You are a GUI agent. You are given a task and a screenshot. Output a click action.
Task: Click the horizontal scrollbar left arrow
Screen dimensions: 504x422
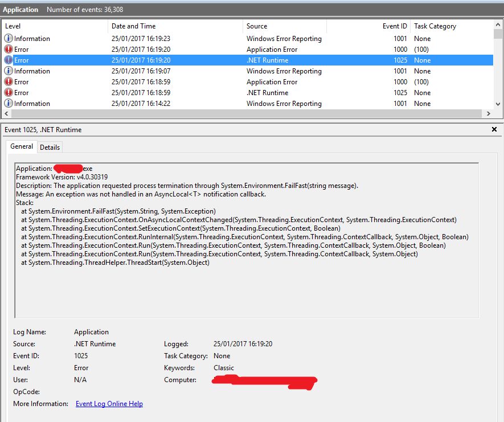pyautogui.click(x=6, y=113)
